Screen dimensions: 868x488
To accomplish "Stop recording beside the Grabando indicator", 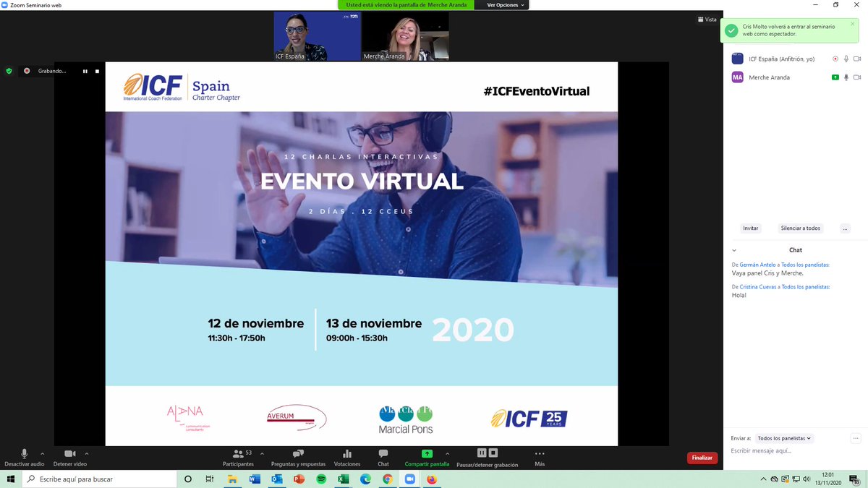I will 97,71.
